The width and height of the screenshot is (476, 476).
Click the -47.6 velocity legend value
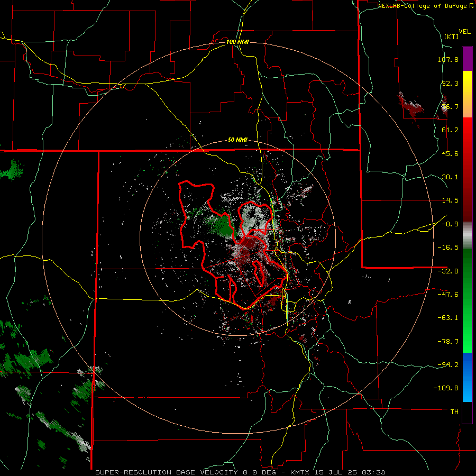(x=448, y=295)
